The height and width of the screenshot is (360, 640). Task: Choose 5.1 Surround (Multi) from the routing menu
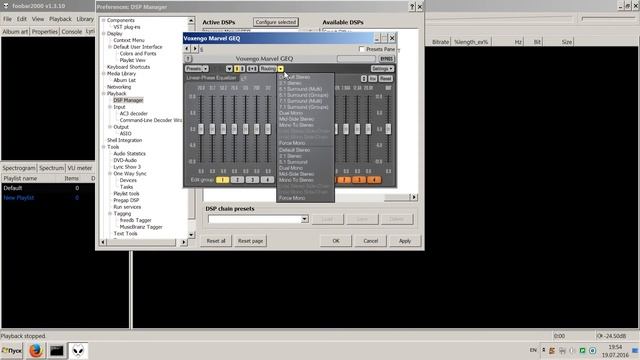click(300, 89)
